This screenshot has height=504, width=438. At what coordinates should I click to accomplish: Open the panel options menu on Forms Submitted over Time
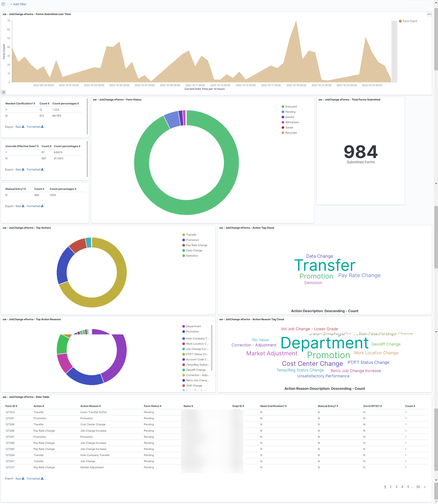[429, 14]
